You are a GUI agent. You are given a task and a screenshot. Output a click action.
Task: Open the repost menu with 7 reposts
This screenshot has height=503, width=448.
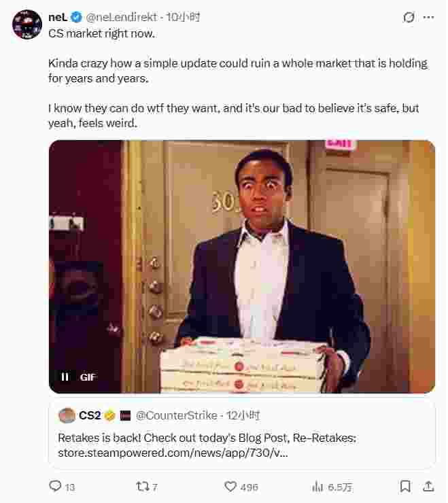[143, 487]
